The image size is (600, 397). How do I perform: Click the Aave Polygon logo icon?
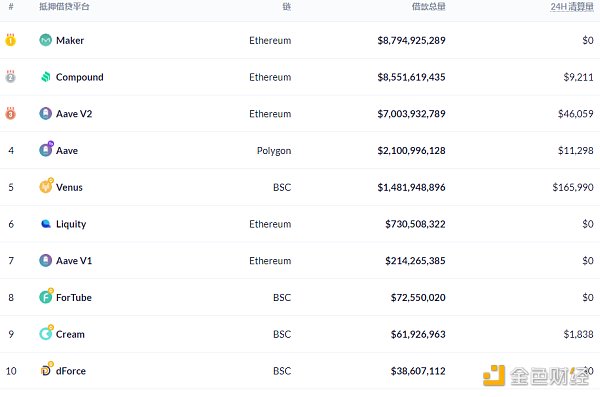46,149
